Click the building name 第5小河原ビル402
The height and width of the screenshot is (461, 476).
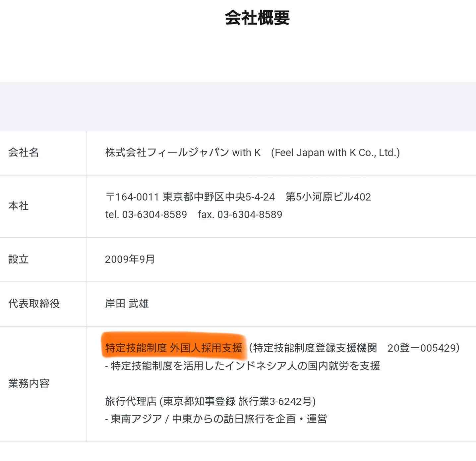click(x=328, y=197)
